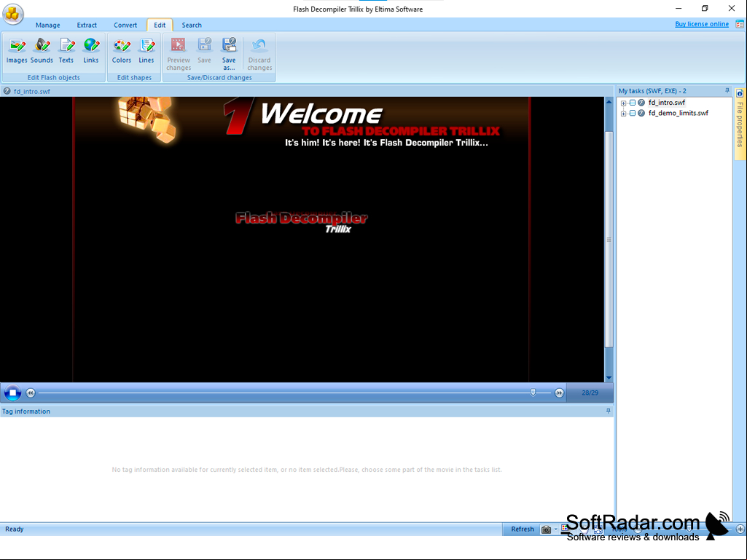Open the snapshot camera dropdown arrow
This screenshot has height=560, width=747.
(555, 529)
